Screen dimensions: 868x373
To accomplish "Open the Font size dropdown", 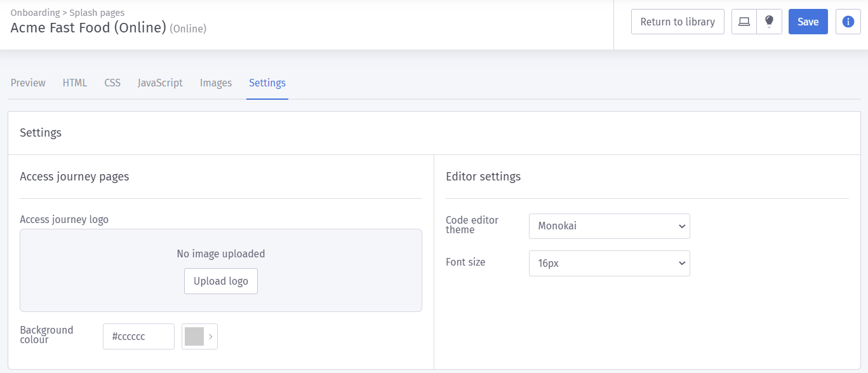I will [x=609, y=263].
